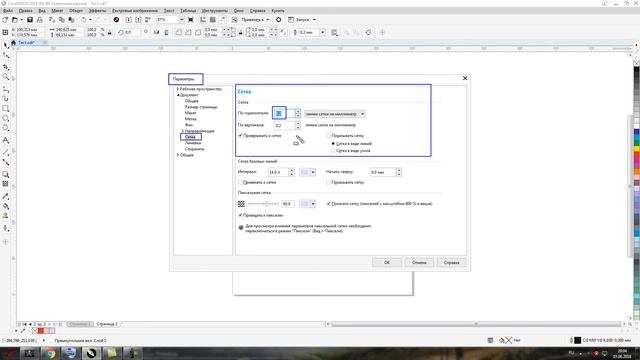Select the Interactive Fill tool
Image resolution: width=640 pixels, height=360 pixels.
(6, 206)
